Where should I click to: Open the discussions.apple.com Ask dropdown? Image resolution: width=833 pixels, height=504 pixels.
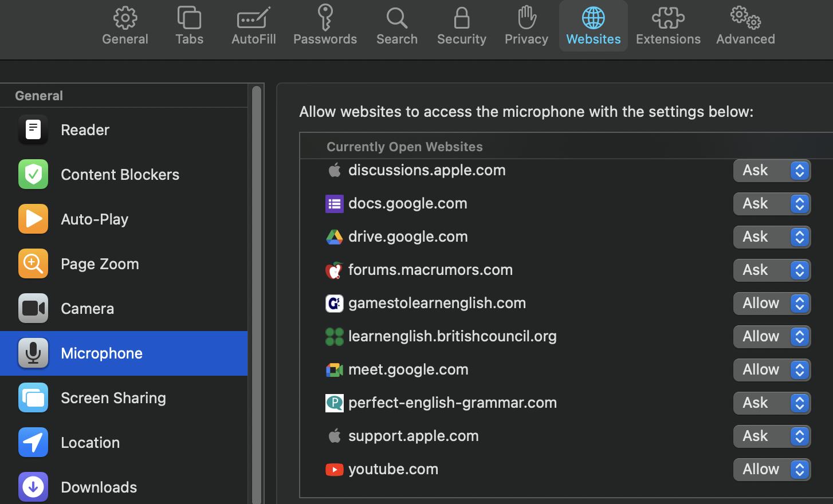click(x=772, y=170)
